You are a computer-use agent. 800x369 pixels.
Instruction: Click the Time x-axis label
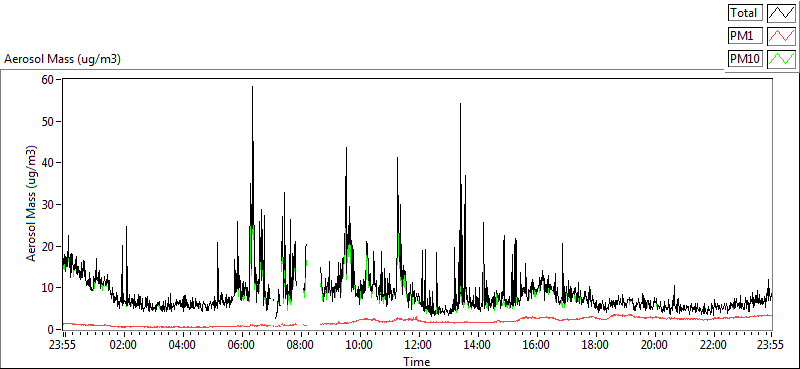click(x=417, y=362)
